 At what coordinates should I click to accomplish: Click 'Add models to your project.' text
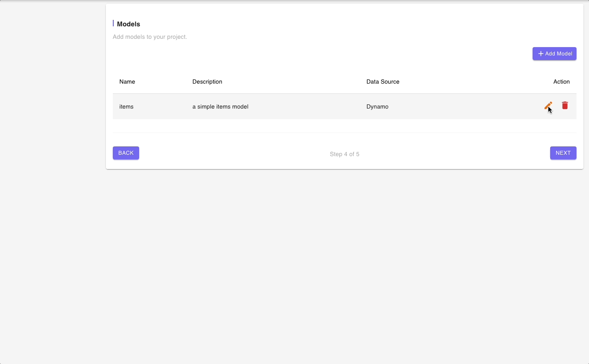pos(150,37)
